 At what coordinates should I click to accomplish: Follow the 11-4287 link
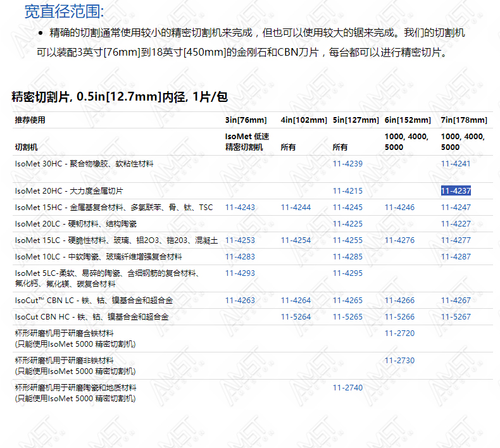coord(456,257)
